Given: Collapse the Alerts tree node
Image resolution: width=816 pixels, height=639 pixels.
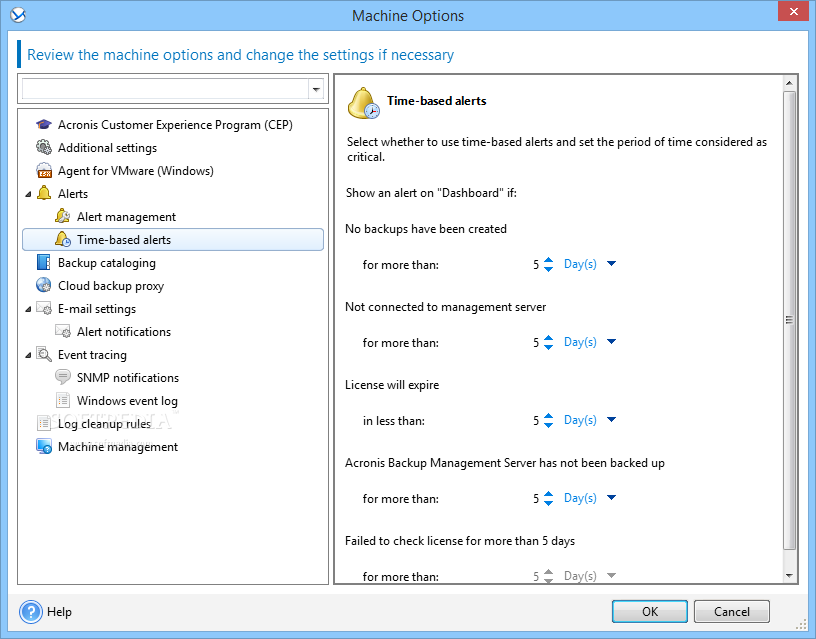Looking at the screenshot, I should 28,194.
